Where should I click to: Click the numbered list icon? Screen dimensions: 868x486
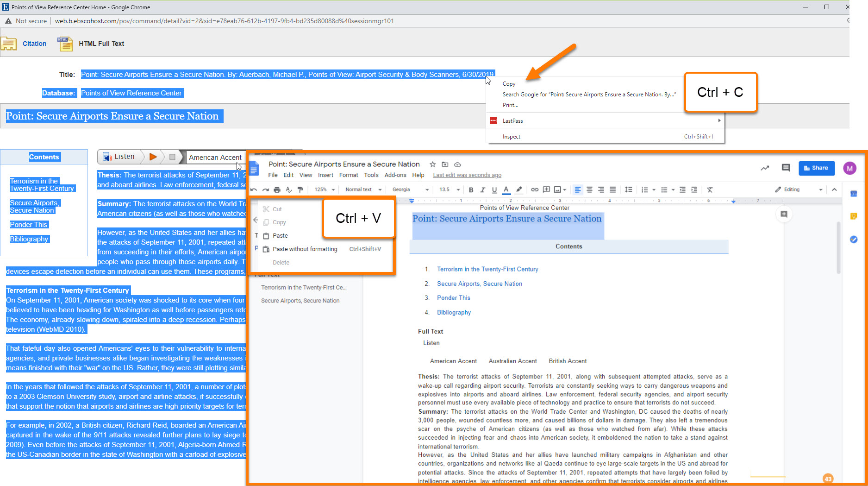tap(644, 189)
